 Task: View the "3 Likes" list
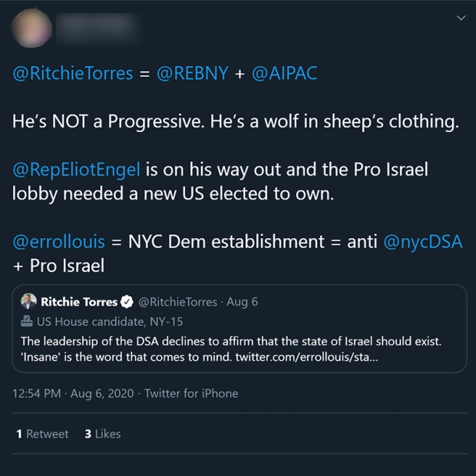point(102,434)
